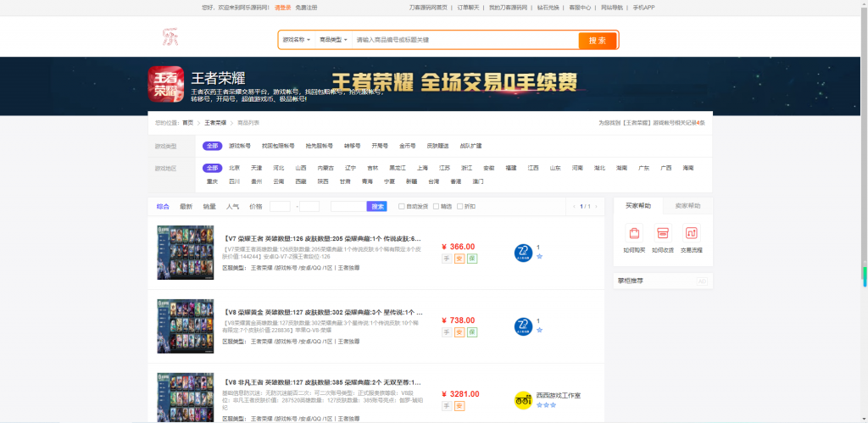This screenshot has width=868, height=423.
Task: Click the minimum price input field
Action: pyautogui.click(x=280, y=207)
